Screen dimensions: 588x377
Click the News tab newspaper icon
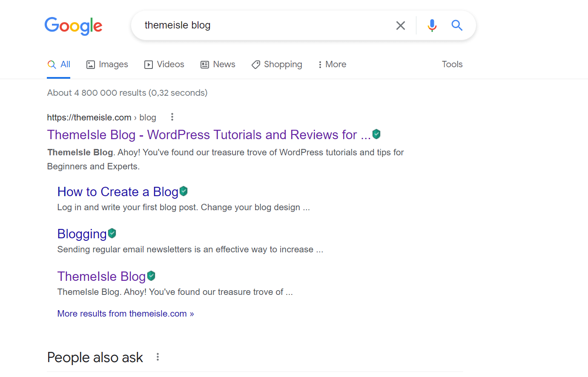click(x=205, y=65)
